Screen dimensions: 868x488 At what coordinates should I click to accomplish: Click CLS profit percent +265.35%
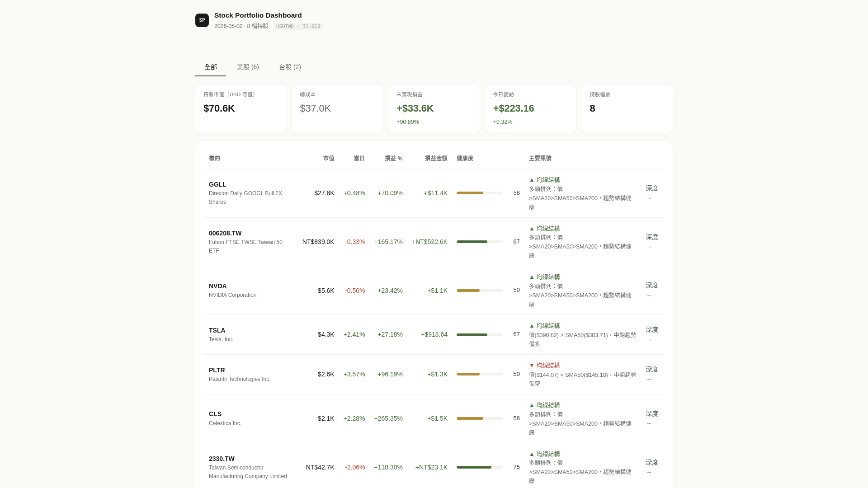[x=388, y=418]
